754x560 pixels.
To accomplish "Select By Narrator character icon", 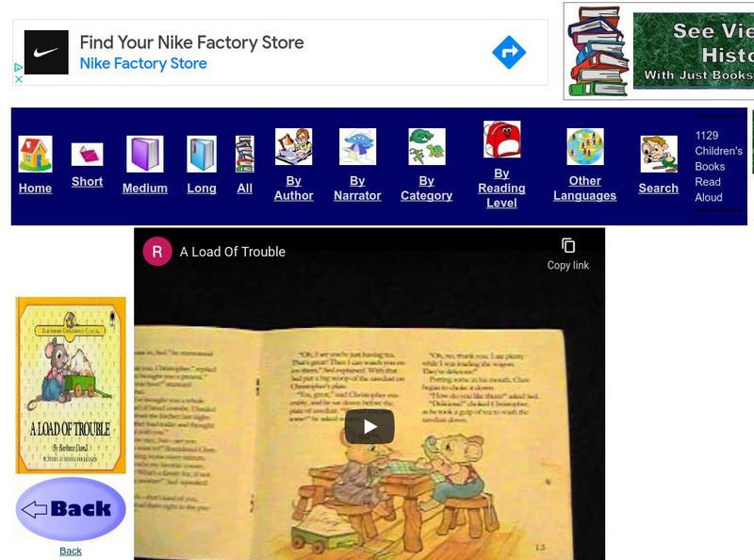I will pyautogui.click(x=357, y=147).
